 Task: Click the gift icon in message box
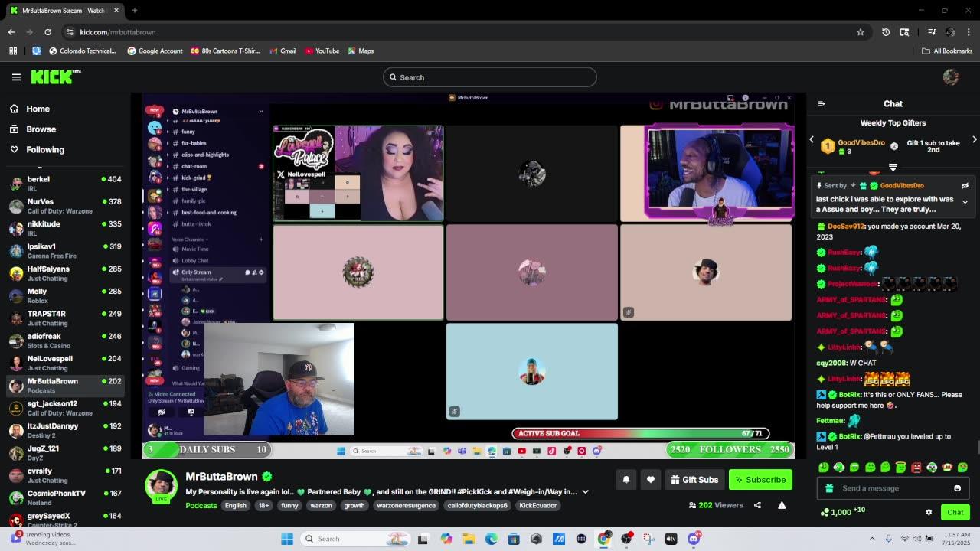pyautogui.click(x=829, y=488)
